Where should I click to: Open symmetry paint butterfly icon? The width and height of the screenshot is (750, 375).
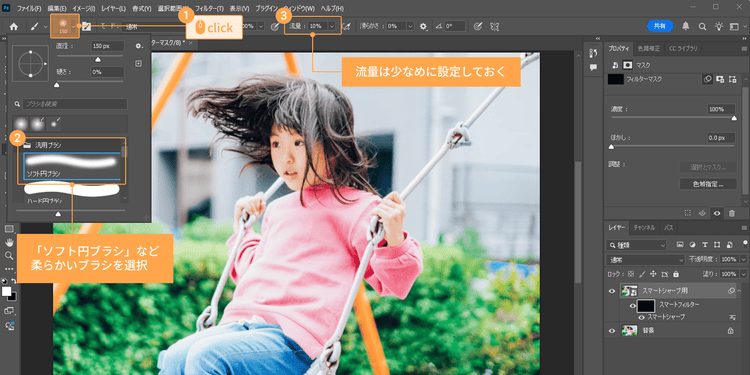pyautogui.click(x=496, y=26)
